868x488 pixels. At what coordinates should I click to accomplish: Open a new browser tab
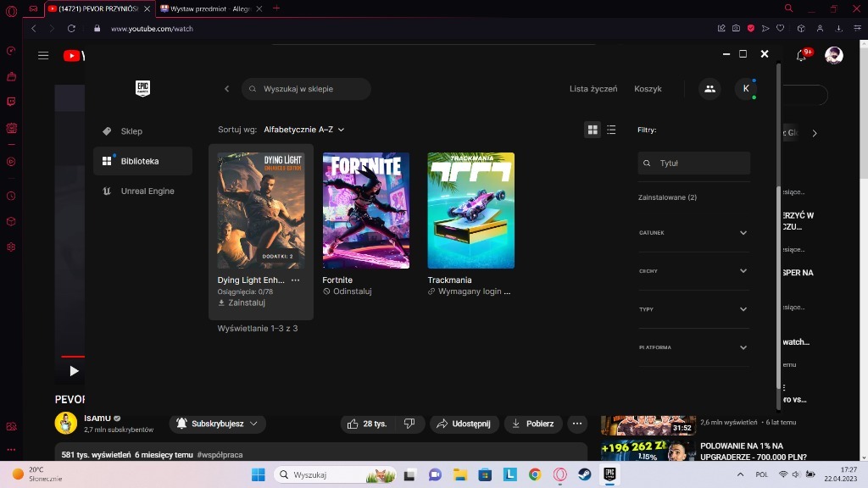tap(276, 8)
